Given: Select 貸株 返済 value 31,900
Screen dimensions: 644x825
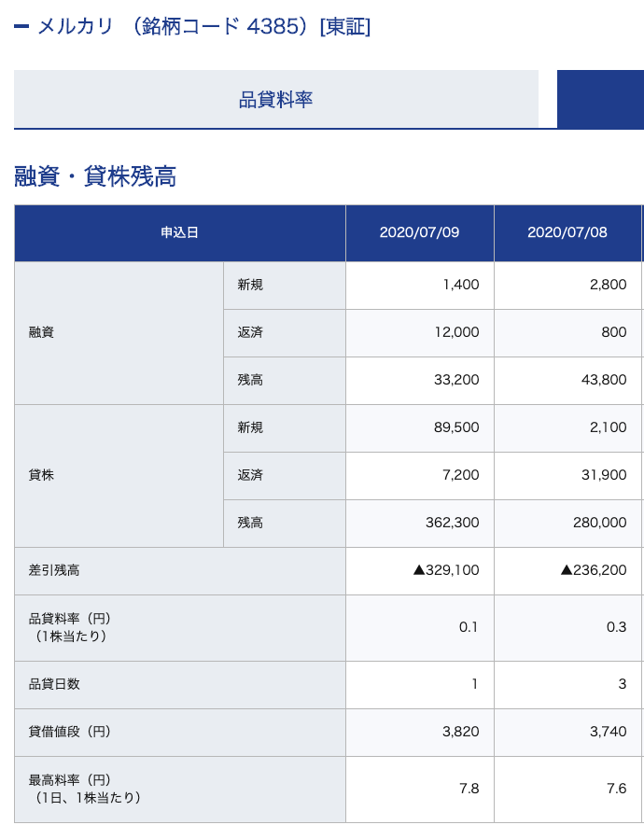Looking at the screenshot, I should [604, 475].
